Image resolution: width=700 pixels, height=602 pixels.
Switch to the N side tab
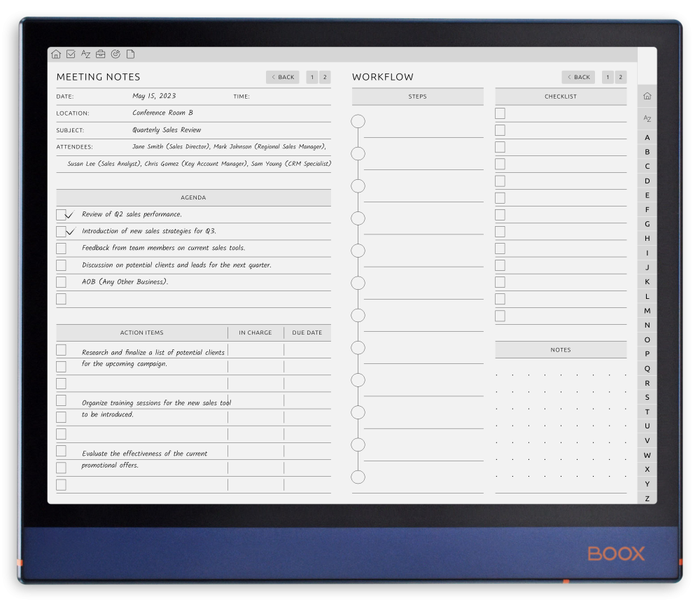647,325
